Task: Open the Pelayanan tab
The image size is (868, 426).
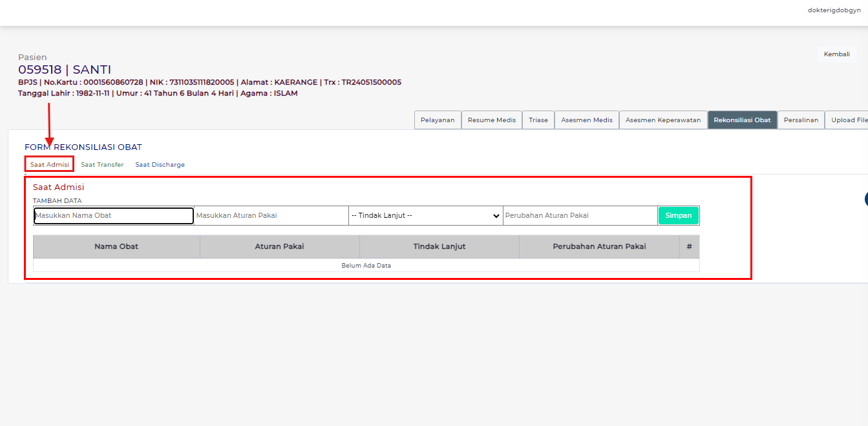Action: [x=438, y=120]
